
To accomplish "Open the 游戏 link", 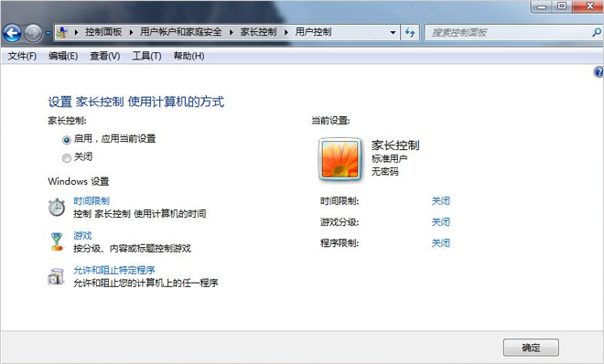I will pos(82,235).
